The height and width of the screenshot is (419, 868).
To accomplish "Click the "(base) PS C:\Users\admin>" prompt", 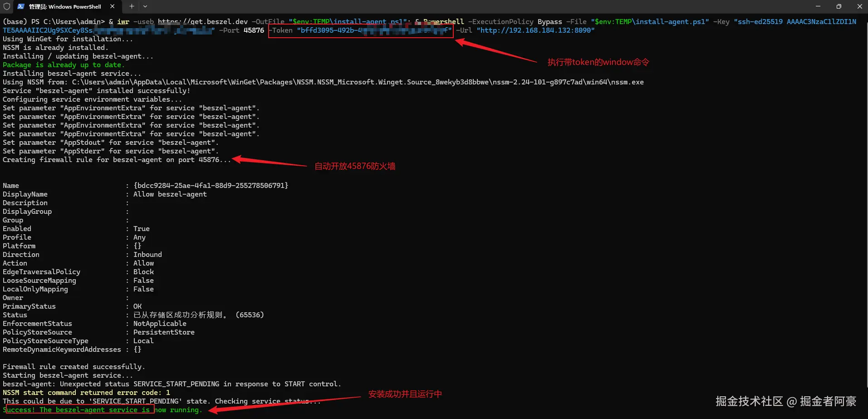I will [x=54, y=22].
